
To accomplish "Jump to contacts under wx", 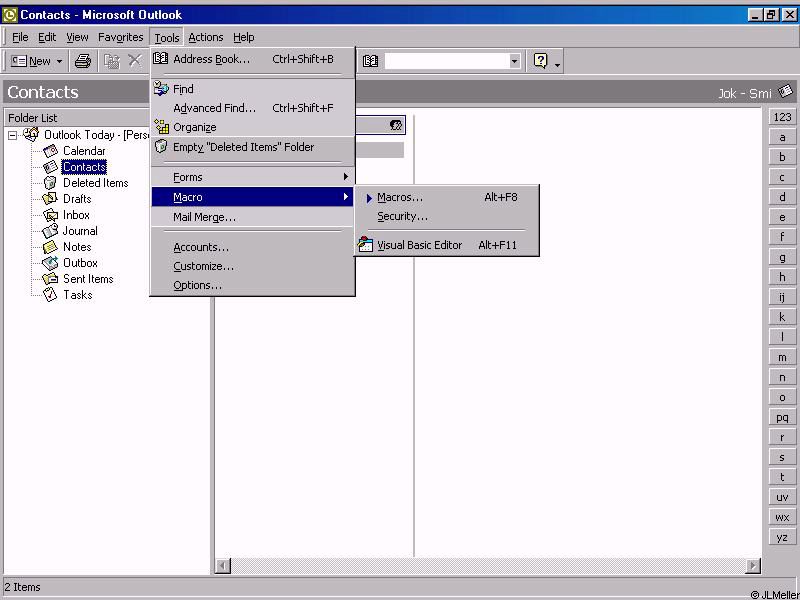I will tap(782, 517).
